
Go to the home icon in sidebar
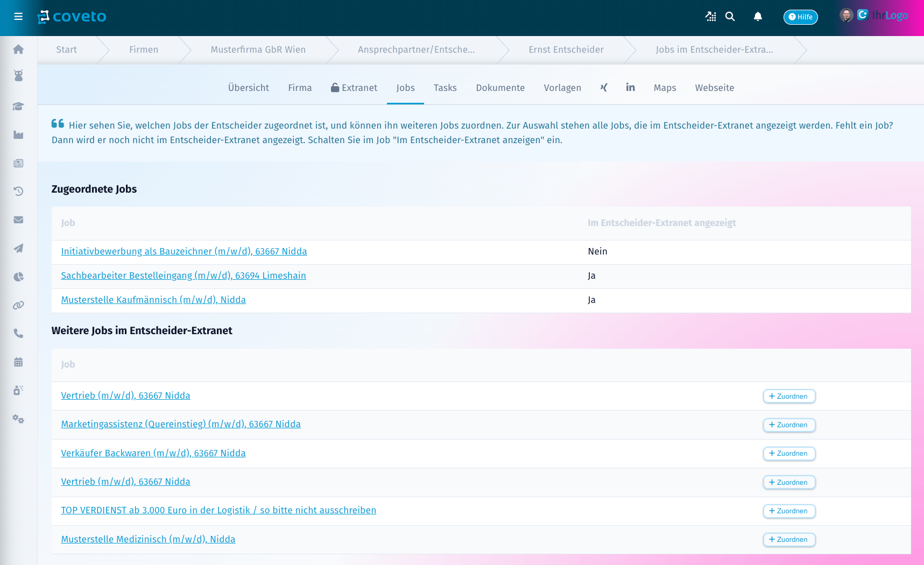(18, 50)
